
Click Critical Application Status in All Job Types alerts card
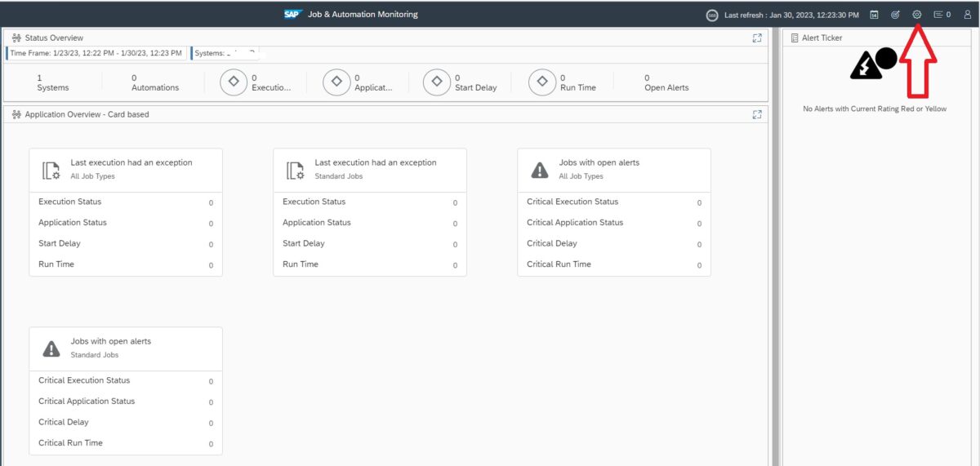click(x=614, y=223)
